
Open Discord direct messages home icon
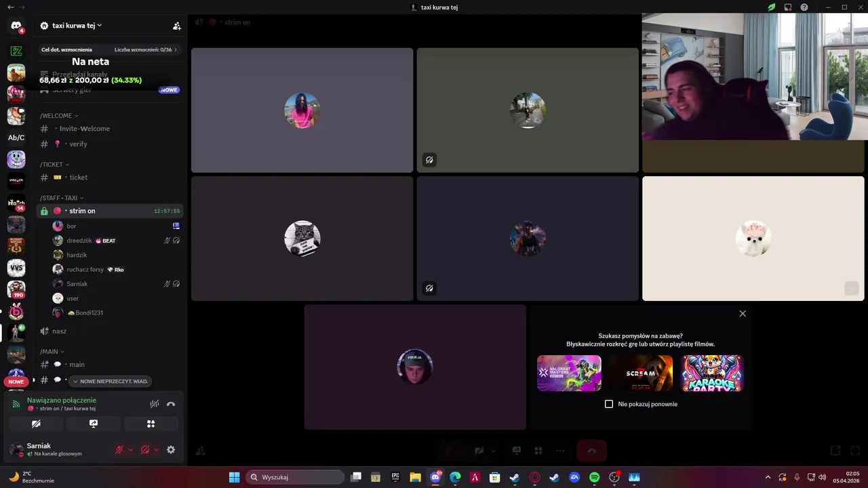[x=16, y=26]
